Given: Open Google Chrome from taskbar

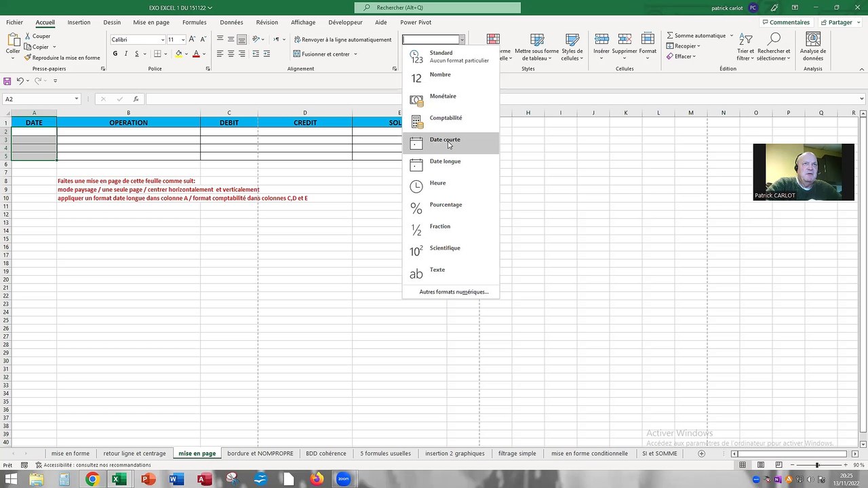Looking at the screenshot, I should click(92, 479).
